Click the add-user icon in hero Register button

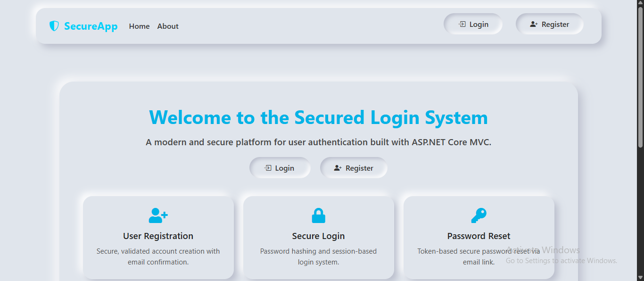(x=338, y=168)
